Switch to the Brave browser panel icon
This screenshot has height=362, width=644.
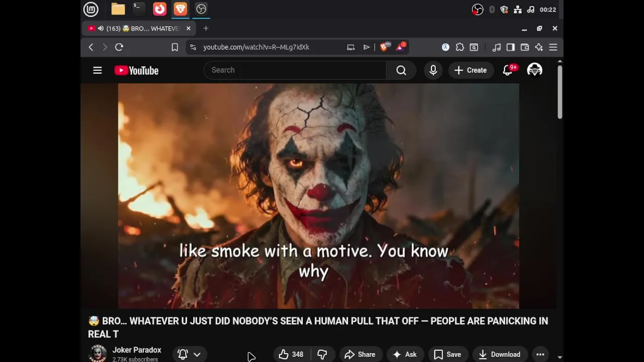(x=180, y=9)
